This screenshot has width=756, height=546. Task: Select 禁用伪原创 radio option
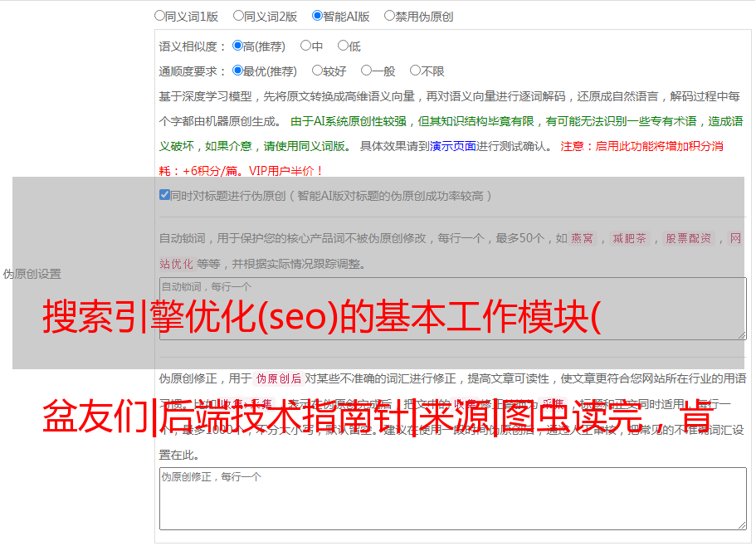coord(389,16)
